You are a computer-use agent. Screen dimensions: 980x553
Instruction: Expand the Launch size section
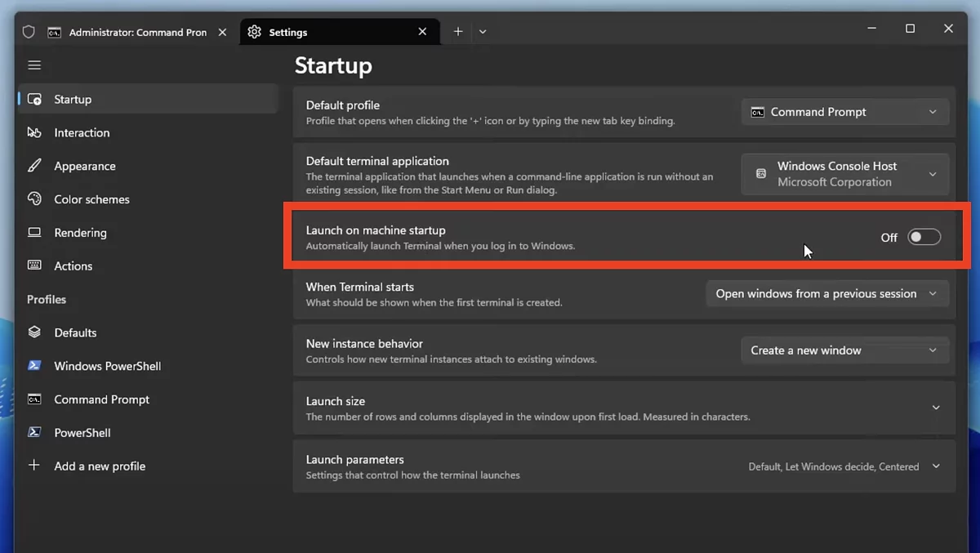point(624,408)
